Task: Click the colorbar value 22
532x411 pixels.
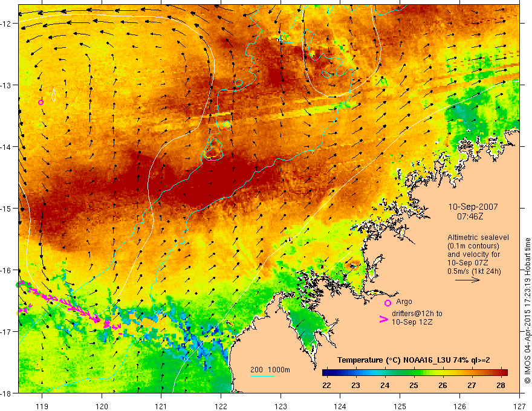Action: pyautogui.click(x=326, y=385)
